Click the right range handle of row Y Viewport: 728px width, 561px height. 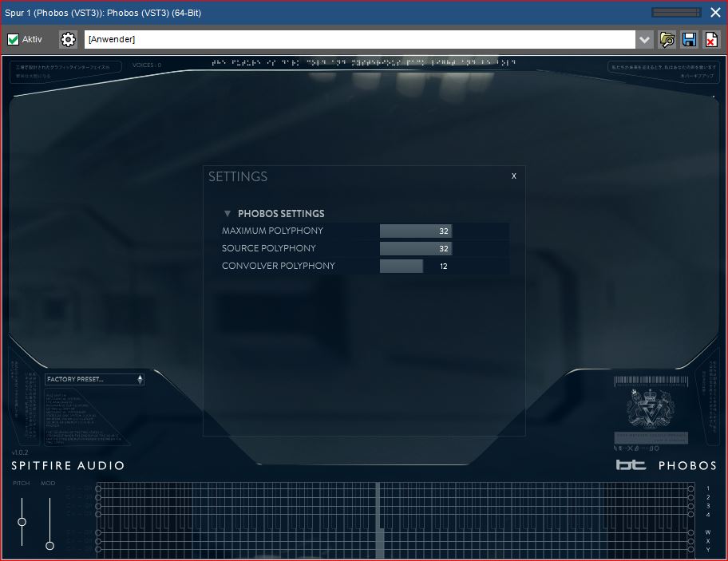pyautogui.click(x=690, y=549)
